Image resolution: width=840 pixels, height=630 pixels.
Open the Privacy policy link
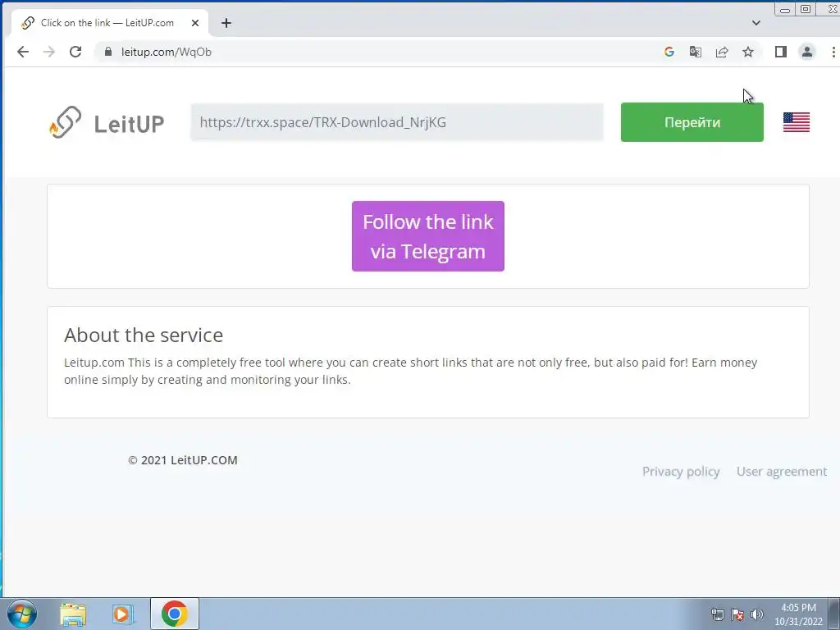680,472
